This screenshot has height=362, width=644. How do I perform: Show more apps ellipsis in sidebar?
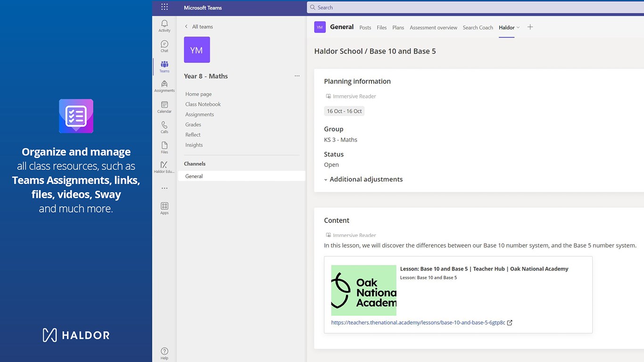[x=164, y=188]
